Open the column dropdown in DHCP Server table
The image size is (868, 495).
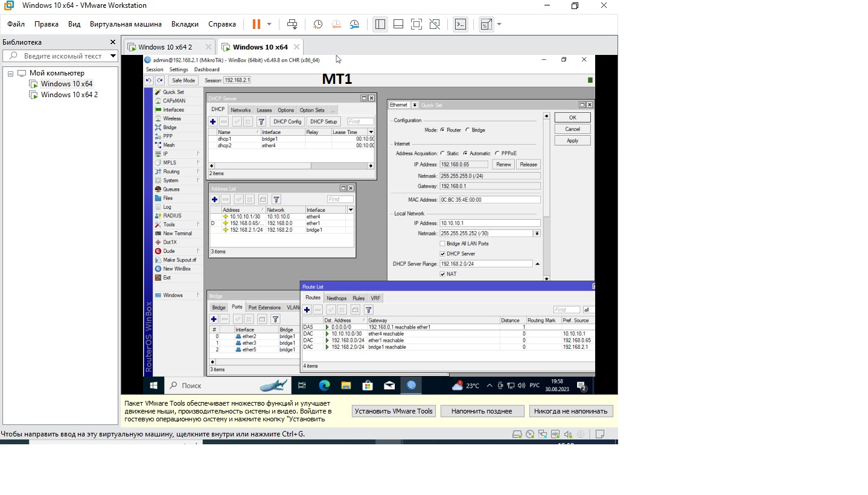pos(371,132)
